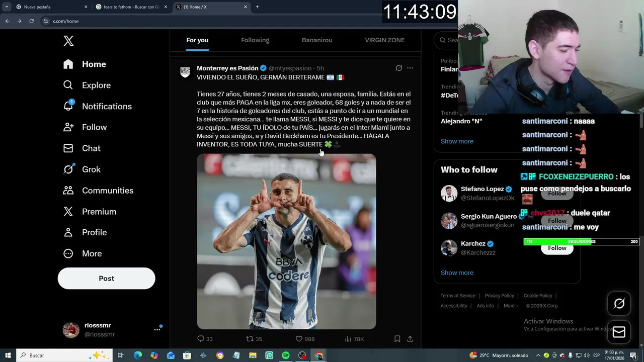This screenshot has width=644, height=362.
Task: Click Monterrey es Pasión avatar
Action: [x=185, y=72]
